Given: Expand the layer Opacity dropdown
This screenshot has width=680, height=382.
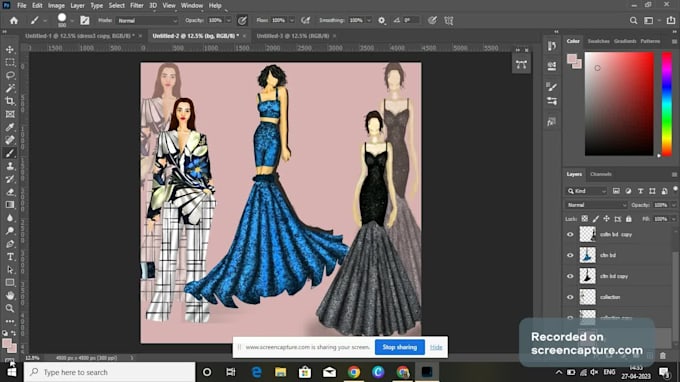Looking at the screenshot, I should 673,205.
